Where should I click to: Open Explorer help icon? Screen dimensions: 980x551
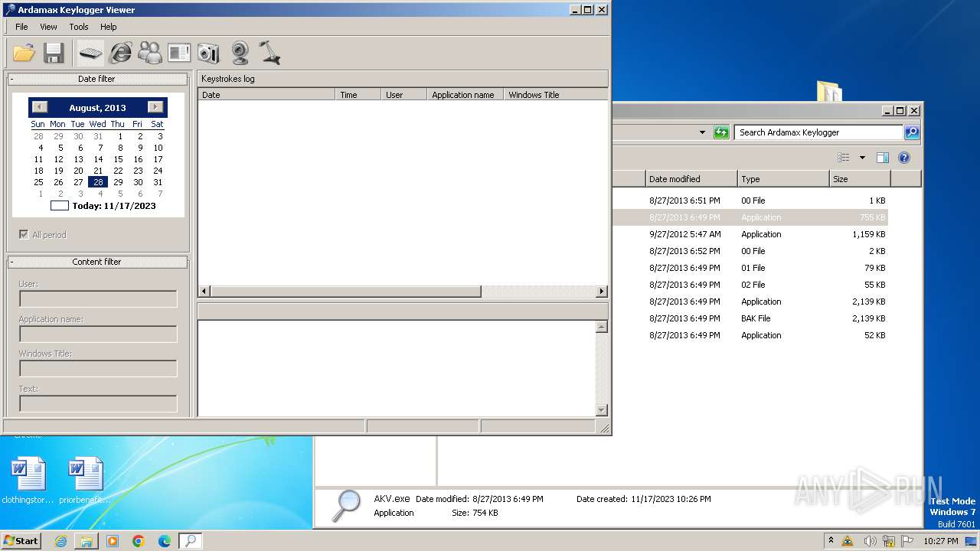[904, 158]
